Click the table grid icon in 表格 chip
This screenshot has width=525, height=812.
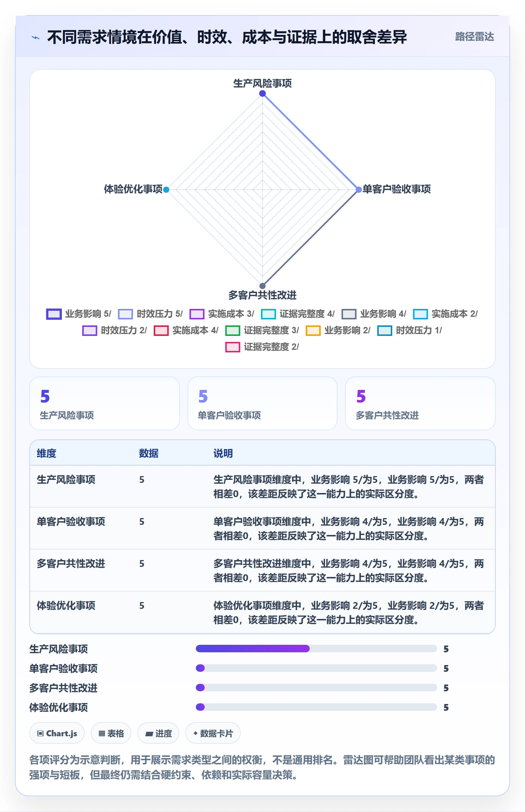tap(102, 734)
